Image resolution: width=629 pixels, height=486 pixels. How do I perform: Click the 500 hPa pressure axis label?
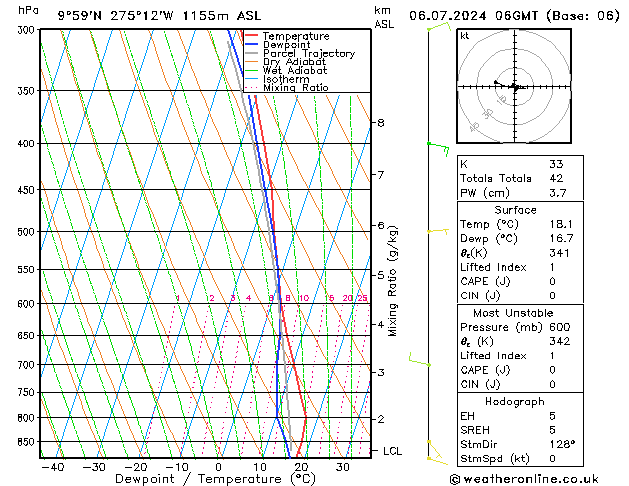click(x=21, y=232)
